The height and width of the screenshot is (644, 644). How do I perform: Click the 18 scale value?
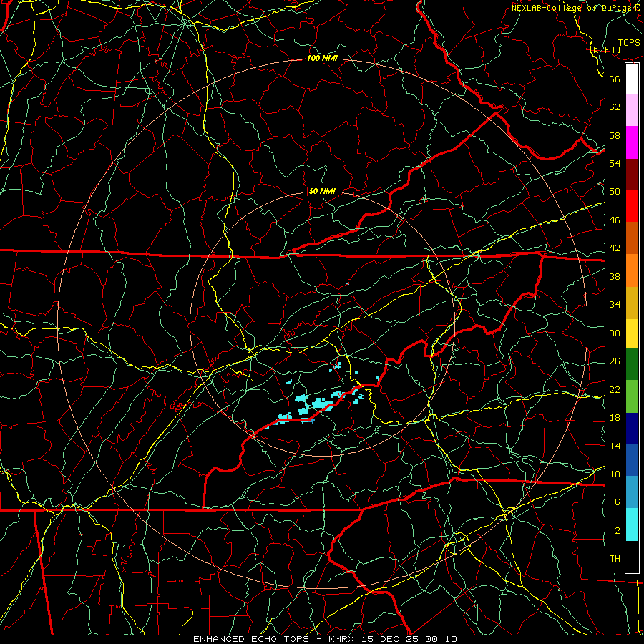coord(615,418)
